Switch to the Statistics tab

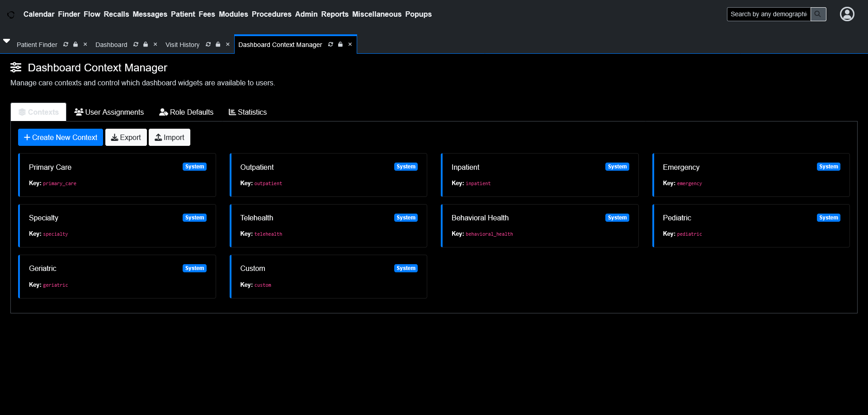coord(248,112)
